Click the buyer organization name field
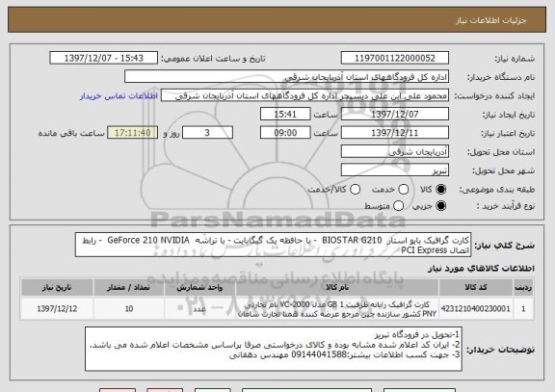The height and width of the screenshot is (392, 555). click(287, 77)
